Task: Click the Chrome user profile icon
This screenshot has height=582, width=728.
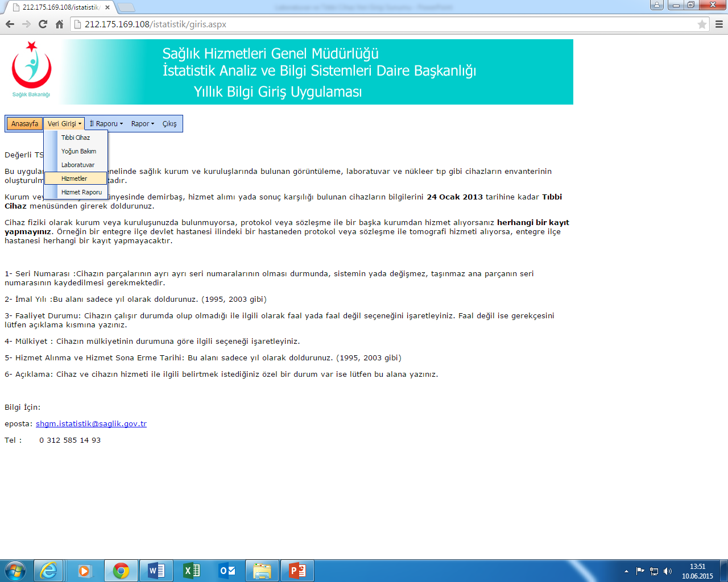Action: 657,5
